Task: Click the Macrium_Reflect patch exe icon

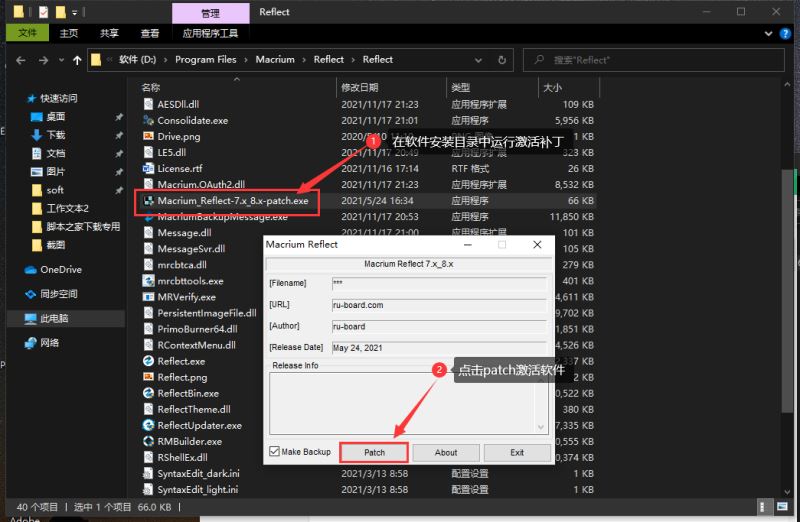Action: point(148,201)
